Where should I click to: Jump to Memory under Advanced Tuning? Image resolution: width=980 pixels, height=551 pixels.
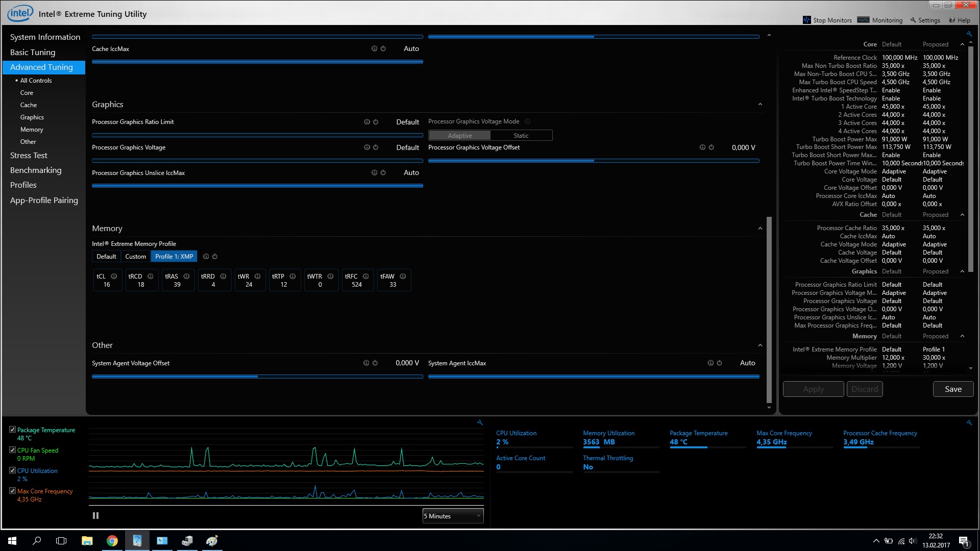[x=32, y=130]
